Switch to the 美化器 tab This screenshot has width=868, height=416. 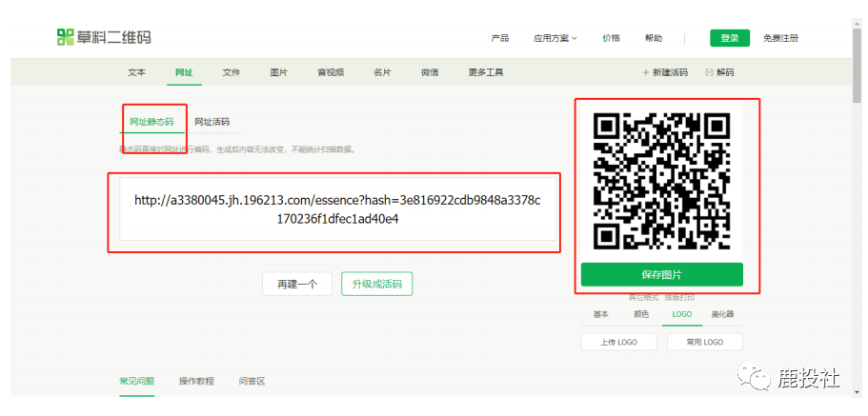click(722, 314)
